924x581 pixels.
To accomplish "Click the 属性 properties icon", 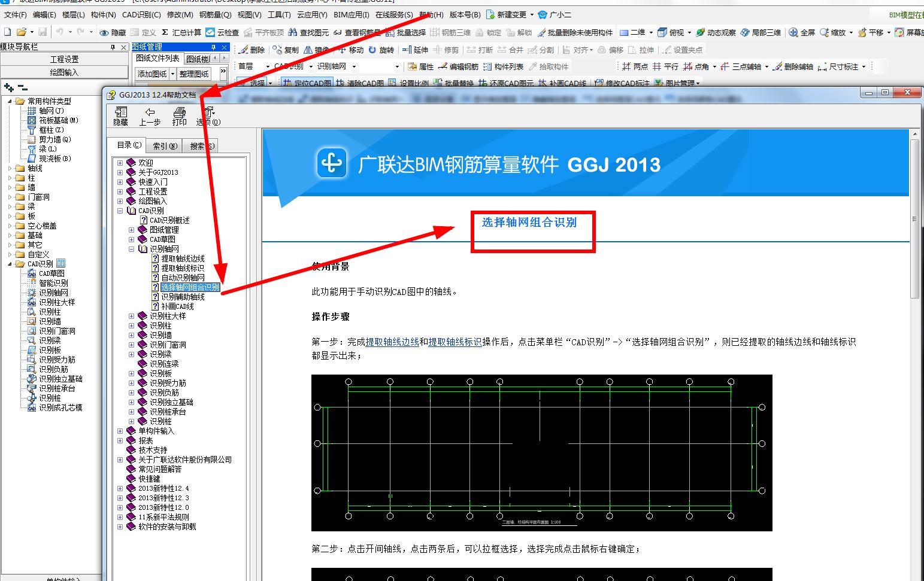I will (413, 66).
